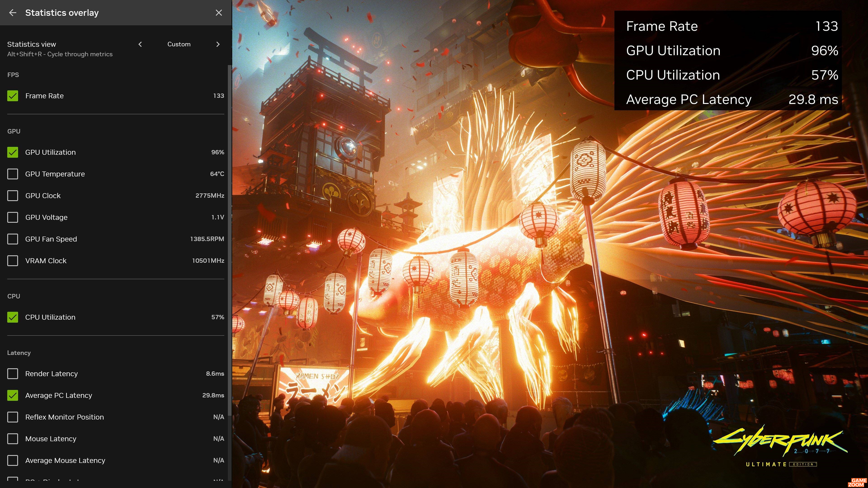Viewport: 868px width, 488px height.
Task: Click the CPU Utilization row in overlay
Action: click(x=732, y=75)
